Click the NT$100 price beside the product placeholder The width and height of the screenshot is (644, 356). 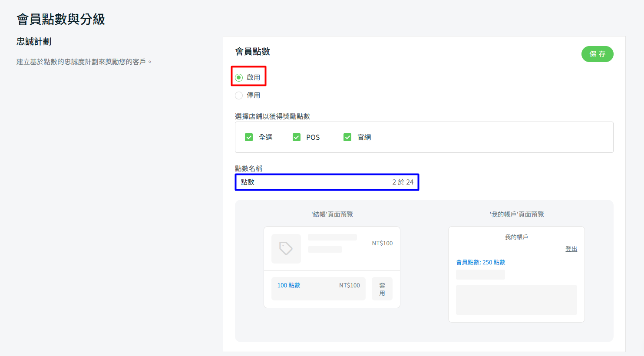coord(382,243)
